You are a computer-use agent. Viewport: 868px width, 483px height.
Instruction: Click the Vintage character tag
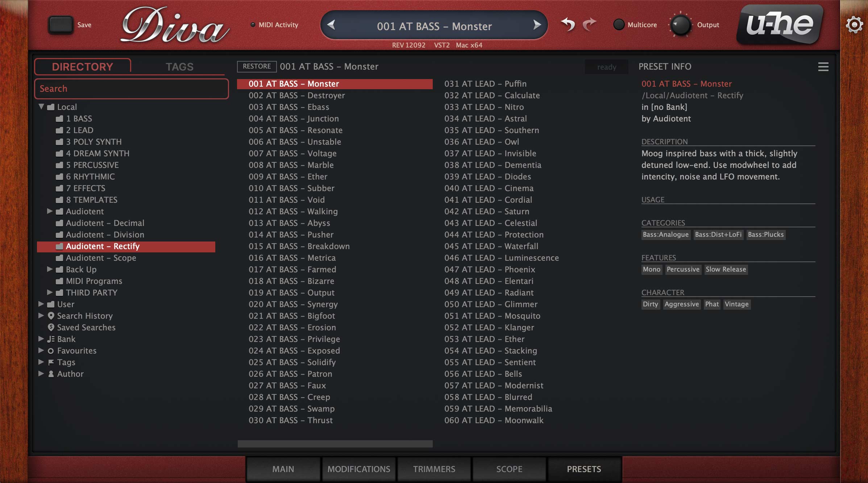[x=736, y=304]
